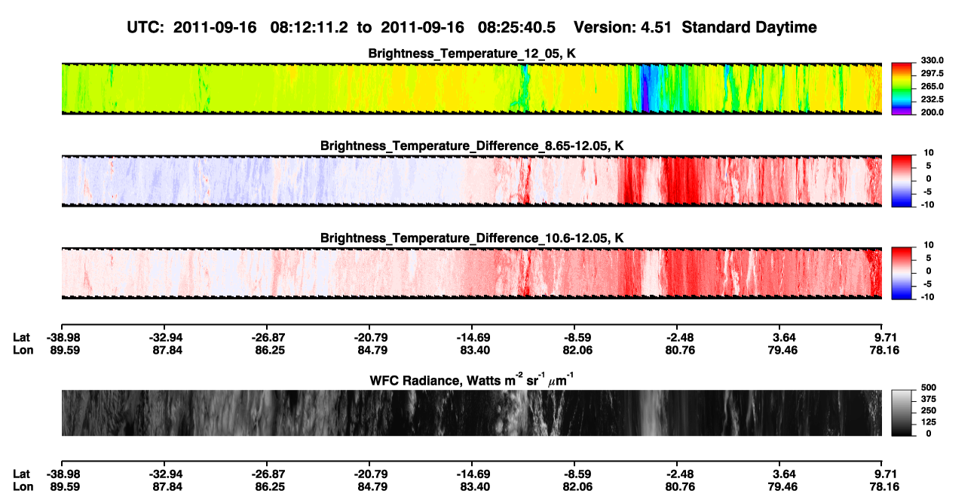Image resolution: width=980 pixels, height=503 pixels.
Task: Select the 8.65-12.05 temperature difference image strip
Action: [x=471, y=180]
